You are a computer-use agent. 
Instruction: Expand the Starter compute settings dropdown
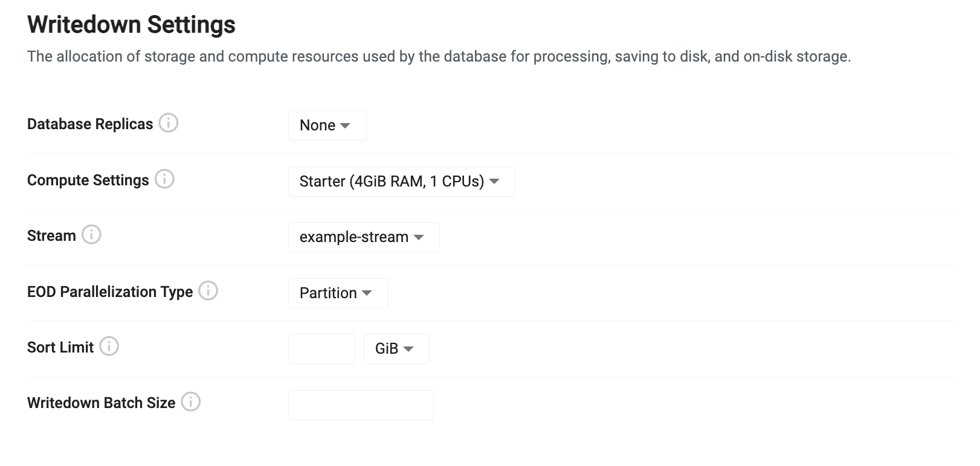click(x=401, y=182)
